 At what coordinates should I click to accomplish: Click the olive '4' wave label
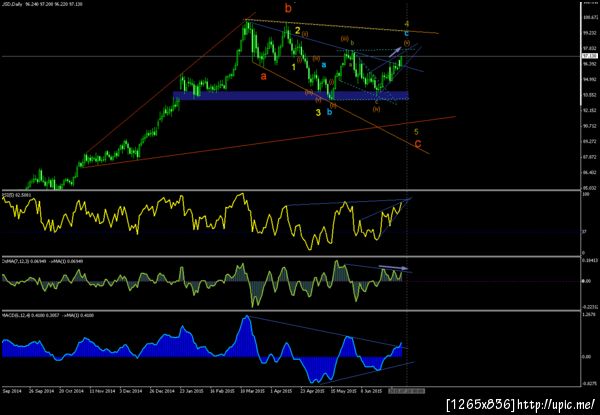coord(407,24)
